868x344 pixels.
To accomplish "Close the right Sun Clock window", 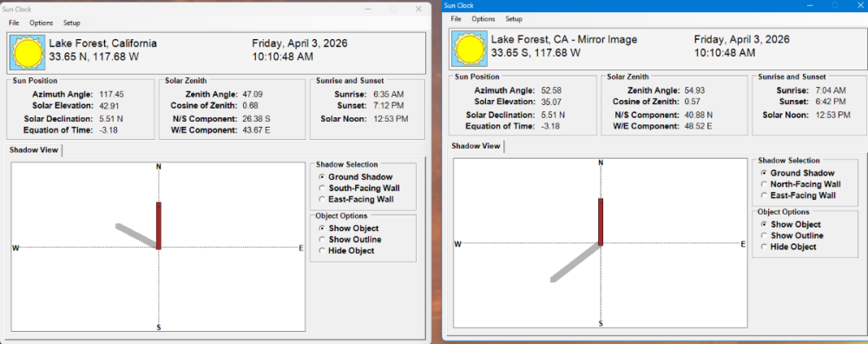I will pos(861,5).
